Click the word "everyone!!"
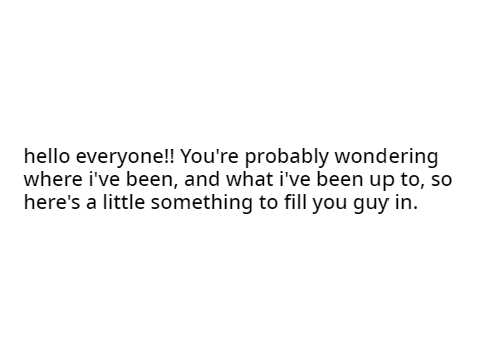This screenshot has height=360, width=480. [125, 158]
